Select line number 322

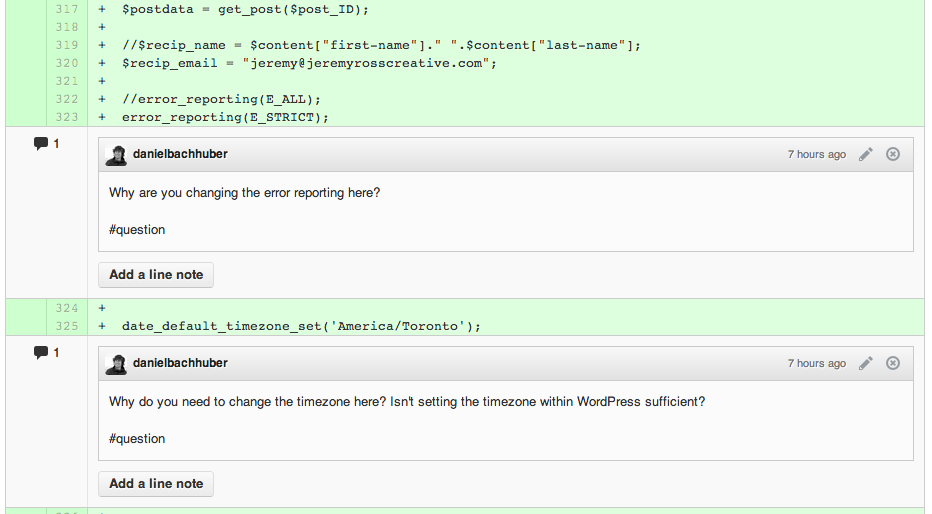point(67,99)
